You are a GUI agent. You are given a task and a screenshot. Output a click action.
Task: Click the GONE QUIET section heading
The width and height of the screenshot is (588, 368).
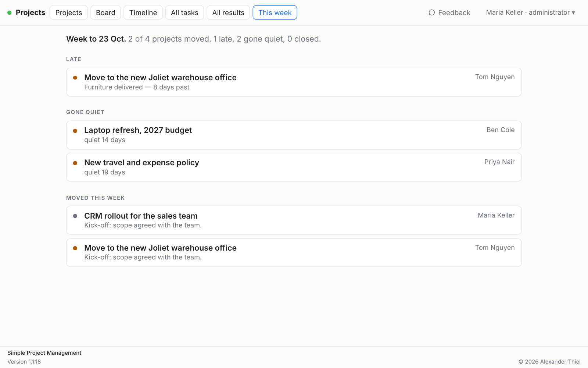85,112
